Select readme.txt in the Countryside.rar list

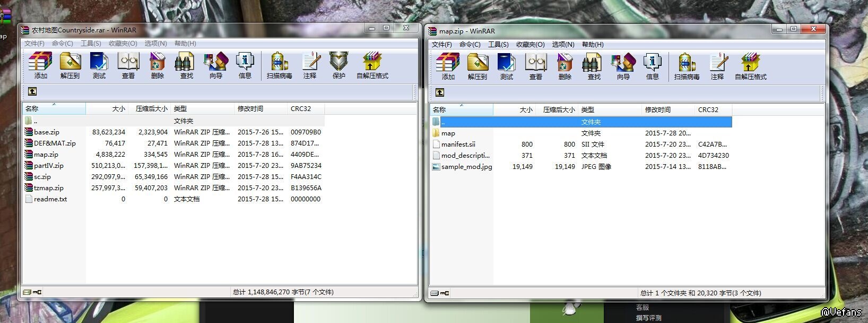tap(50, 199)
